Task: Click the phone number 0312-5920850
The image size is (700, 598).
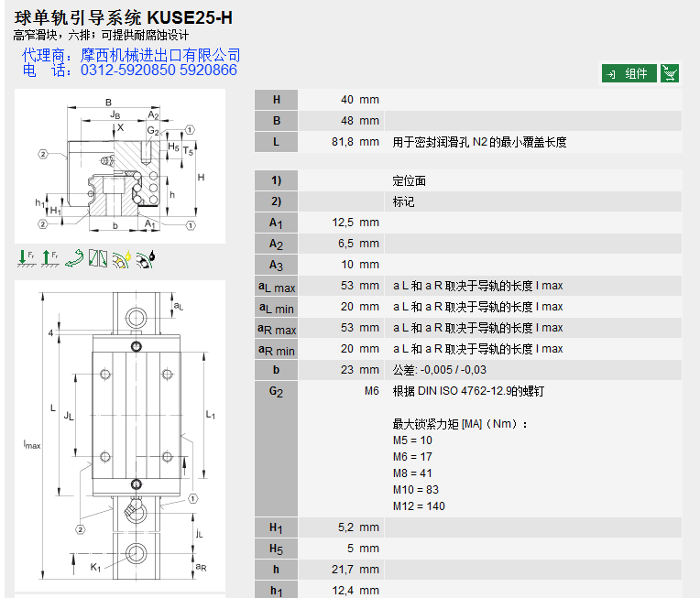Action: pos(127,71)
